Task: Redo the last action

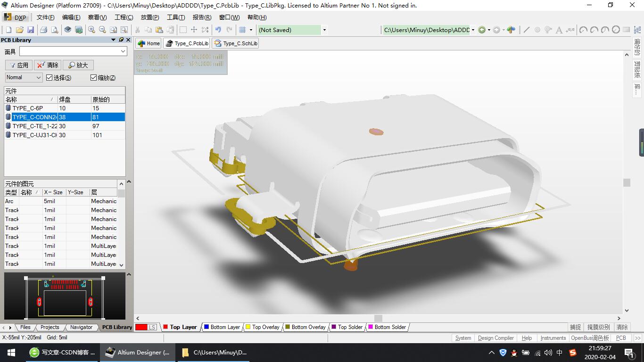Action: 229,30
